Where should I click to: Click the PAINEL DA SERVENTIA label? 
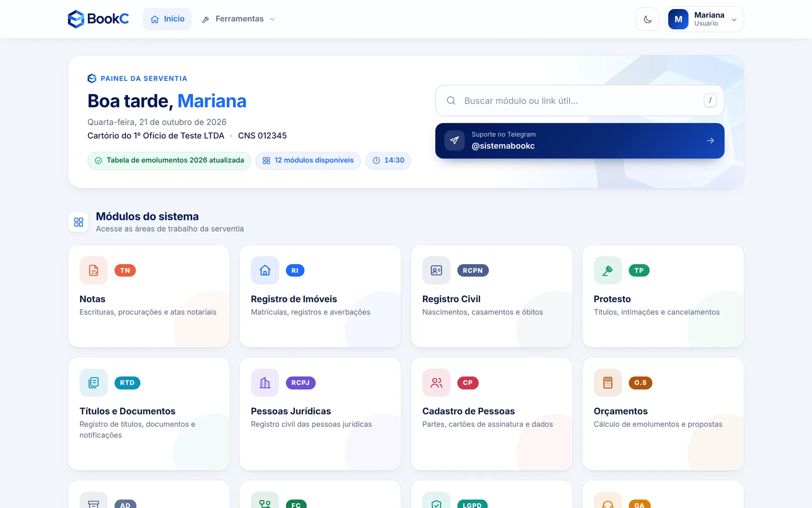click(144, 79)
